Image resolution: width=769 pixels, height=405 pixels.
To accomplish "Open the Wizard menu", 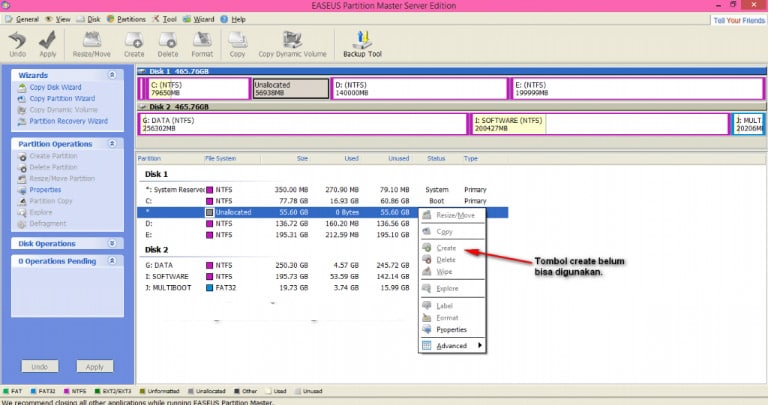I will (x=199, y=19).
